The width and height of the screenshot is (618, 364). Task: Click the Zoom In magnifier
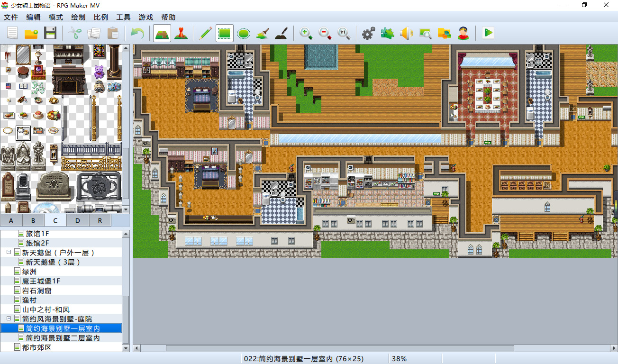click(x=306, y=33)
